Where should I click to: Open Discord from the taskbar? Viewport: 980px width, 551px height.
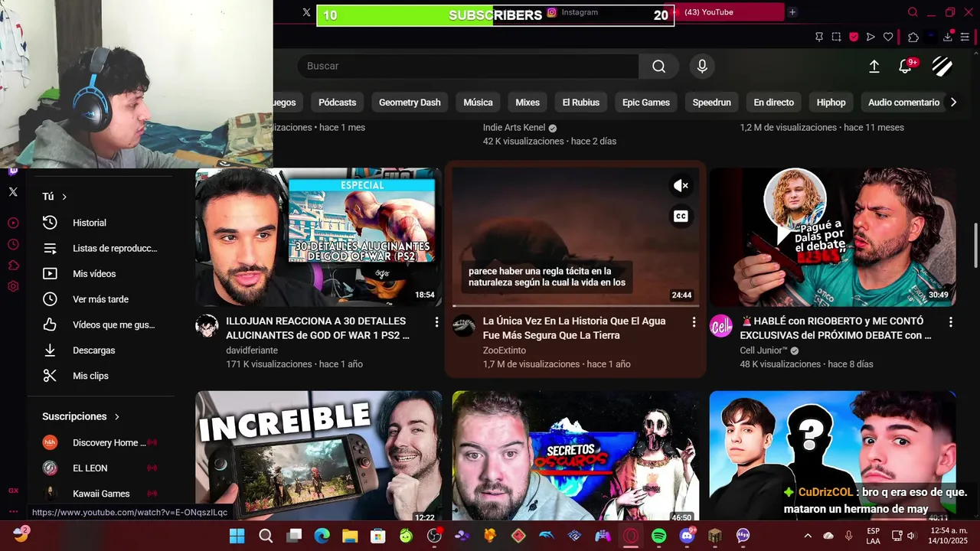point(687,536)
